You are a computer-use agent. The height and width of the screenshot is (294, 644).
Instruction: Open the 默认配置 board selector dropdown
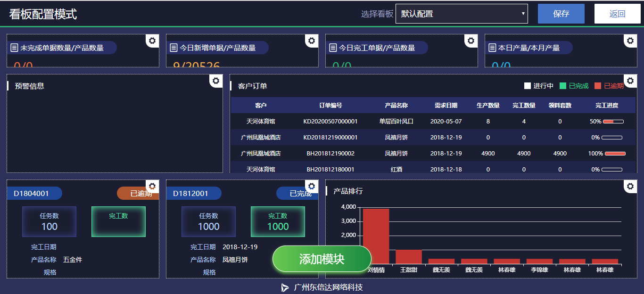click(x=461, y=14)
